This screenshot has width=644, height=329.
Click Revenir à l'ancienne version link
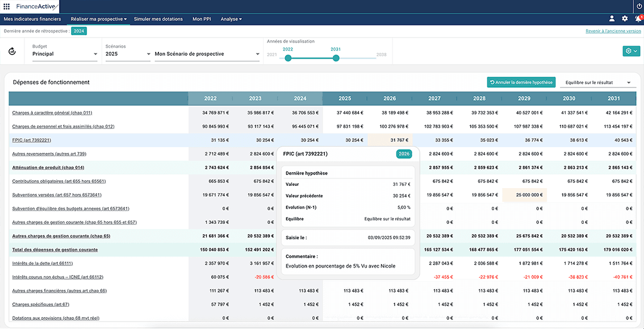pyautogui.click(x=613, y=31)
